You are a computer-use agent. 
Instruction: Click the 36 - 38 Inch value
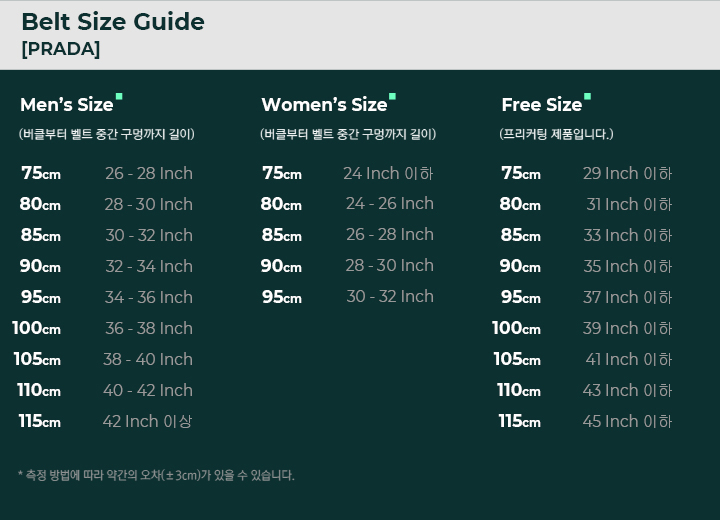coord(149,329)
